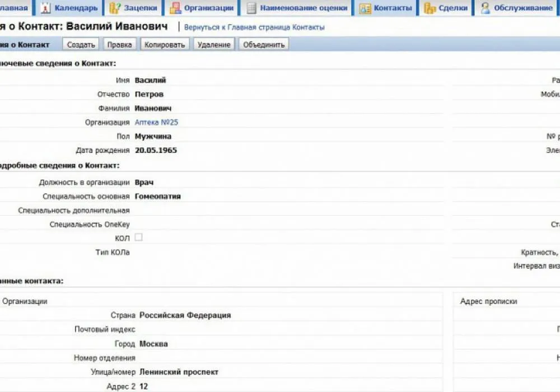Click the name value Василий

point(150,80)
